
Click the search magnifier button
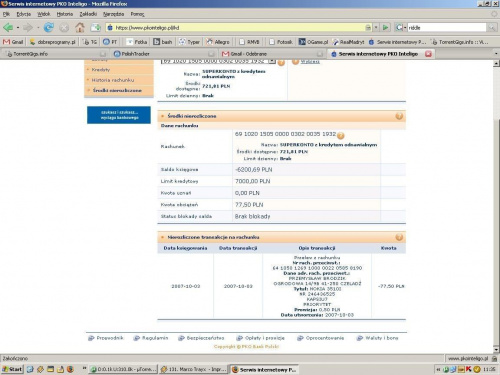[491, 27]
